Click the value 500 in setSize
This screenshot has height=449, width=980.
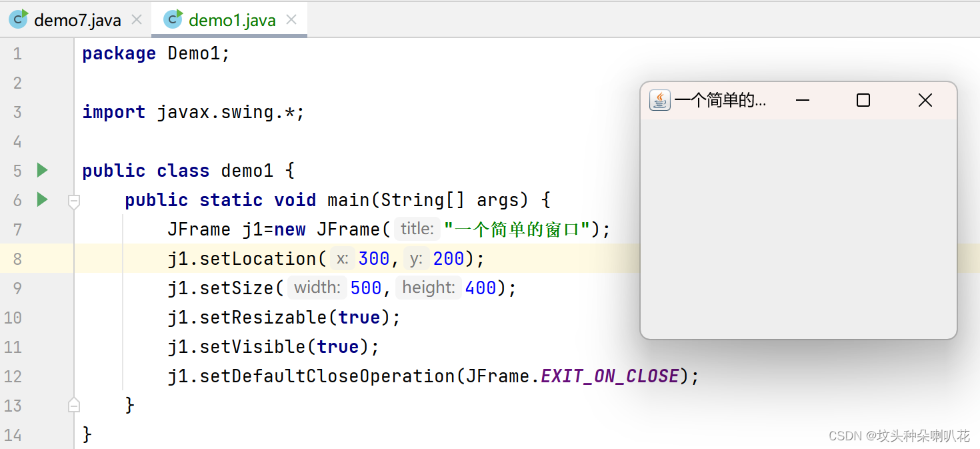click(366, 288)
